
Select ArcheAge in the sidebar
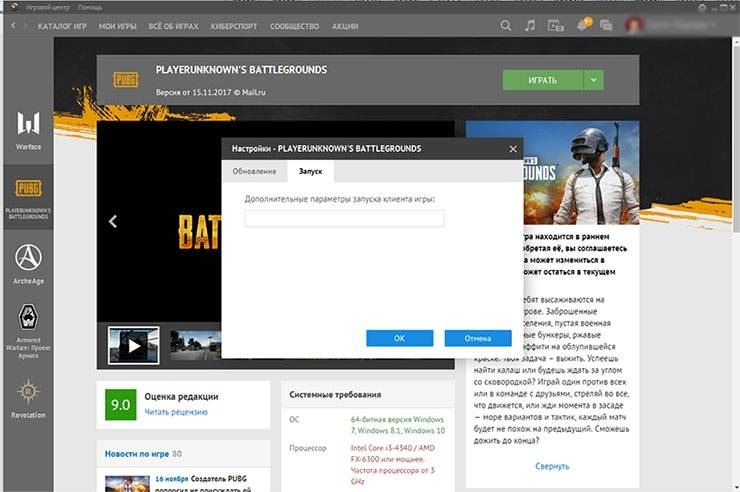tap(28, 264)
